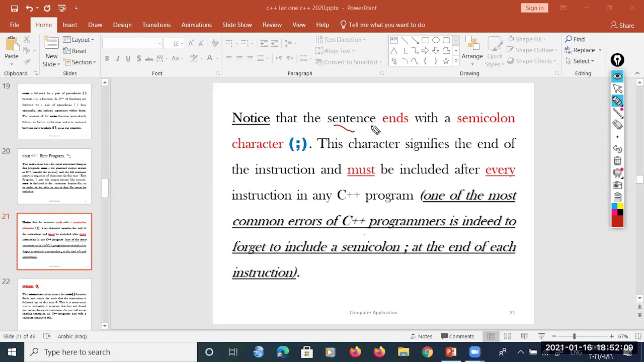Pick the red color swatch in annotation toolbar
Image resolution: width=644 pixels, height=362 pixels.
point(617,222)
